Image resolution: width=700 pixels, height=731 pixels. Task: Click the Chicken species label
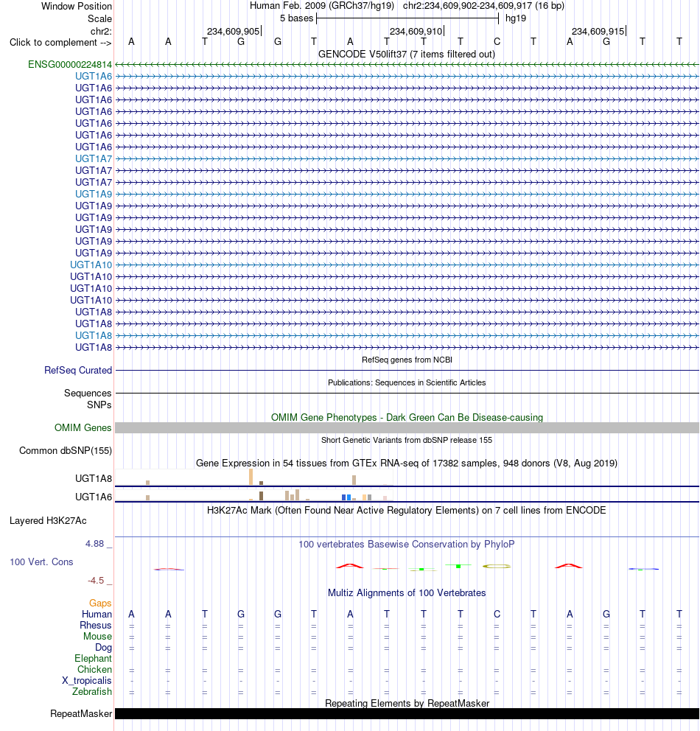pyautogui.click(x=94, y=669)
